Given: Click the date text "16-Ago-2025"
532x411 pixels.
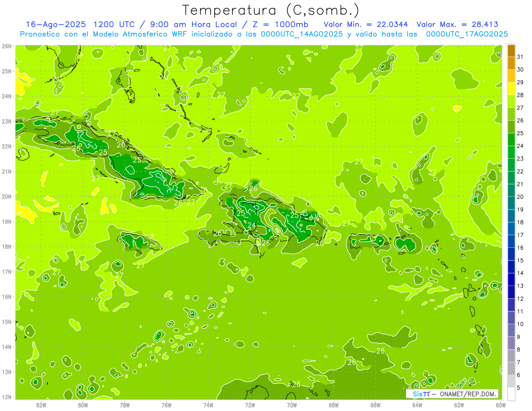Looking at the screenshot, I should tap(56, 24).
